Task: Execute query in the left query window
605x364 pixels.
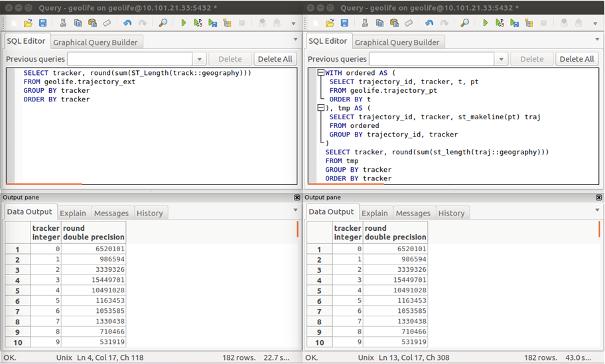Action: point(184,23)
